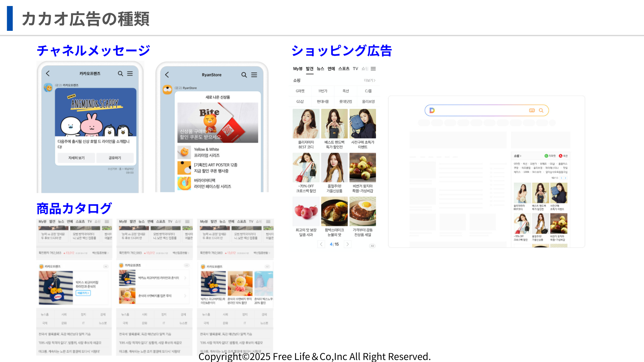The height and width of the screenshot is (362, 644).
Task: Open 함박스테이크 product thumbnail
Action: click(334, 211)
